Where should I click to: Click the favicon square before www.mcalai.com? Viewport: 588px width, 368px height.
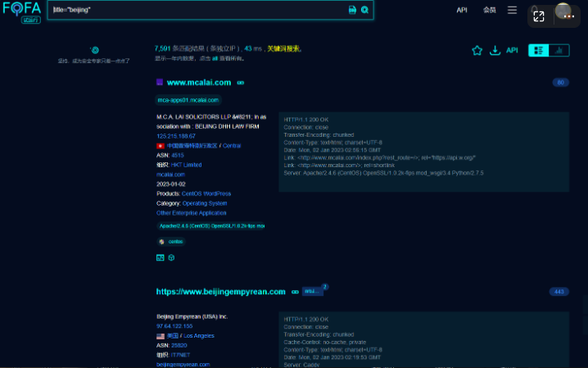[160, 82]
